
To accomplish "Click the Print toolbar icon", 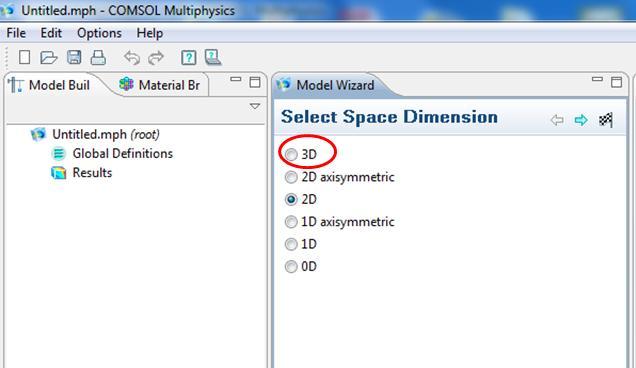I will click(x=98, y=58).
